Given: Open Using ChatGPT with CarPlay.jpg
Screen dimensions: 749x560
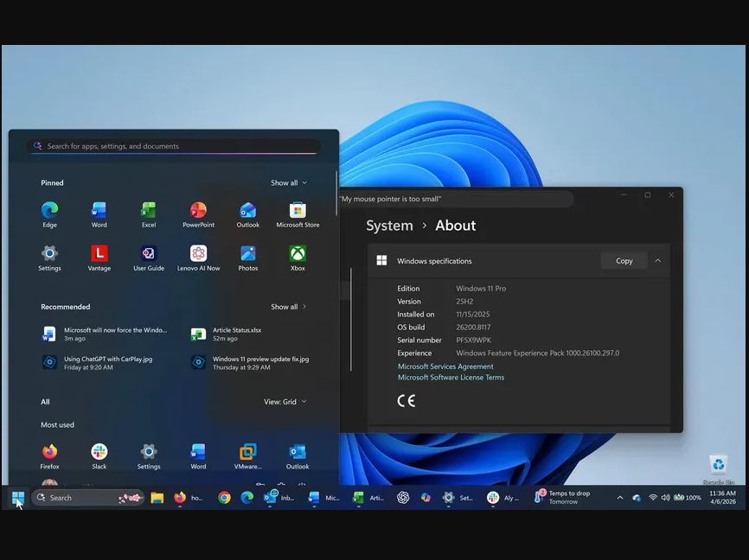Looking at the screenshot, I should click(x=98, y=363).
